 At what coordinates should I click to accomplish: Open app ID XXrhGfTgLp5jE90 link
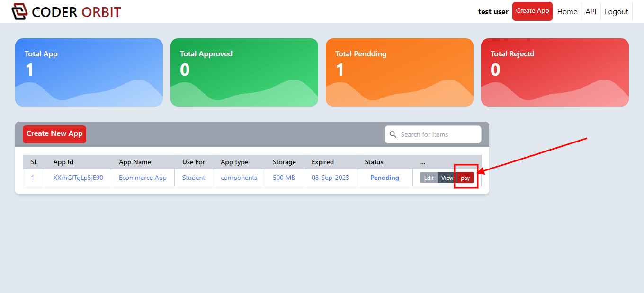78,178
